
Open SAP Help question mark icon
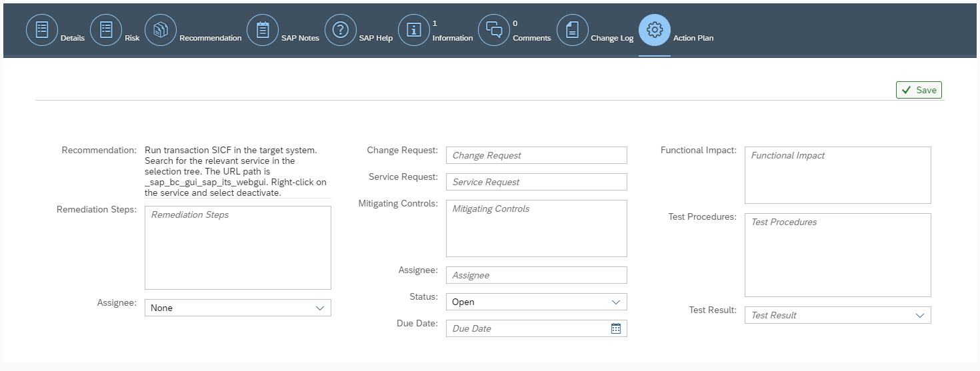[341, 30]
